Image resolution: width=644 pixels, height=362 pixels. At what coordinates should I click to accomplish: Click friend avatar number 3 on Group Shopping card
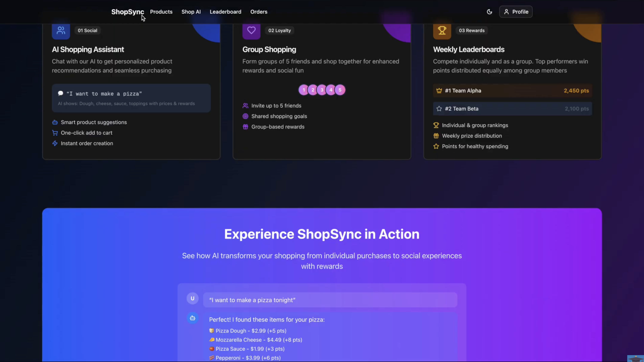(322, 90)
